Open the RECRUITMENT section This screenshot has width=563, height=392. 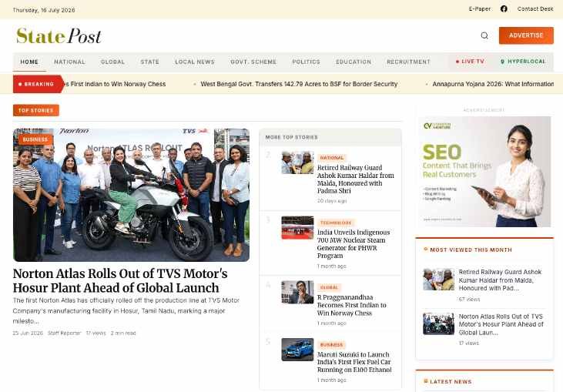408,62
